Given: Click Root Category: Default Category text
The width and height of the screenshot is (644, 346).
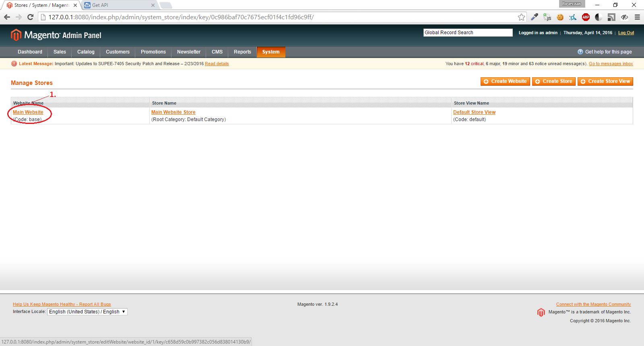Looking at the screenshot, I should (188, 119).
